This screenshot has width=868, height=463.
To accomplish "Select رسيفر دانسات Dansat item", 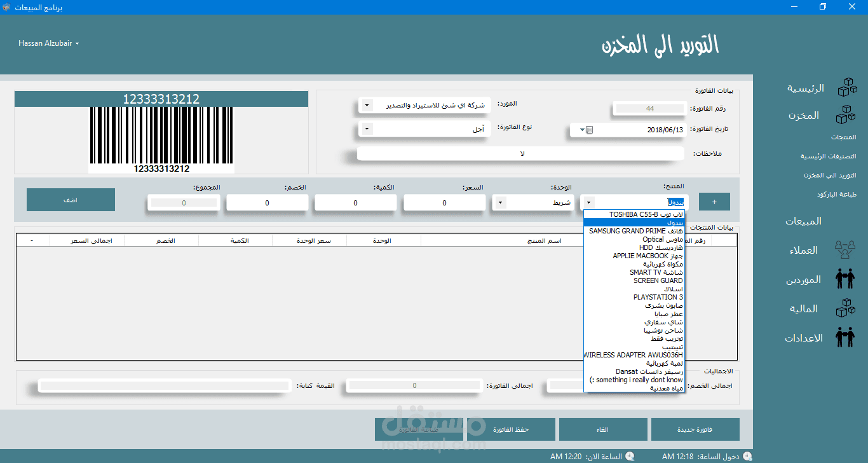I will pos(634,371).
